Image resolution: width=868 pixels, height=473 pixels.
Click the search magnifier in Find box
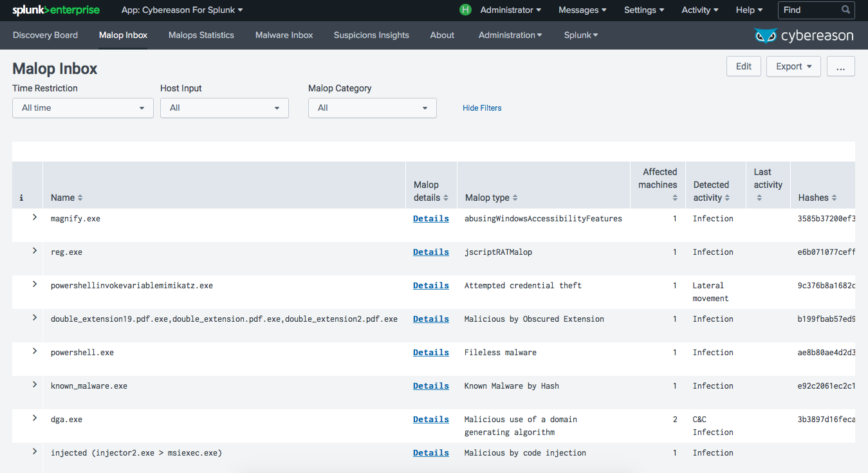click(x=846, y=10)
